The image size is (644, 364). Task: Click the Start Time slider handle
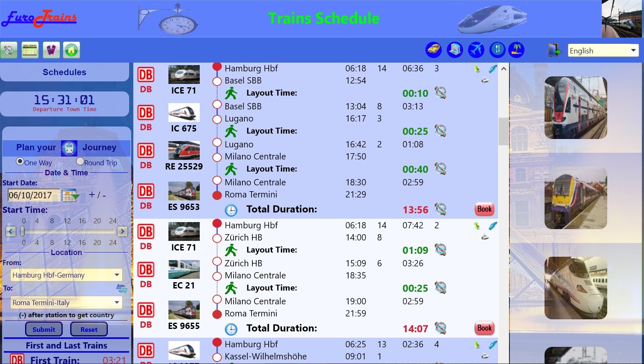(23, 231)
